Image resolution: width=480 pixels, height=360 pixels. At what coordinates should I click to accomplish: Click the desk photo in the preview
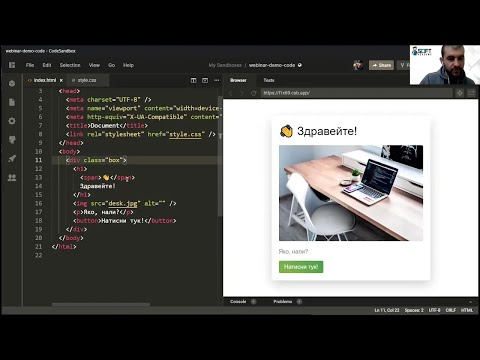pyautogui.click(x=351, y=193)
